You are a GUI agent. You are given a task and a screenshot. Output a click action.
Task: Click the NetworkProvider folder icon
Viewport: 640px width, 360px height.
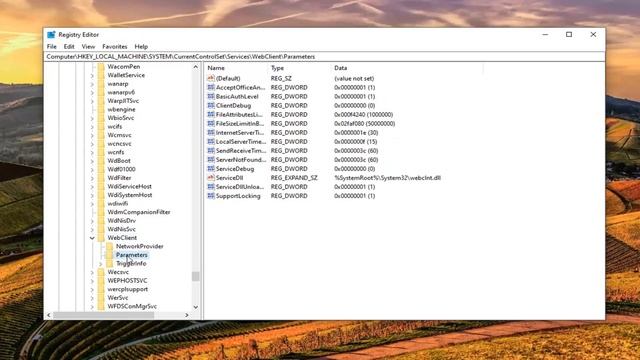pos(109,246)
